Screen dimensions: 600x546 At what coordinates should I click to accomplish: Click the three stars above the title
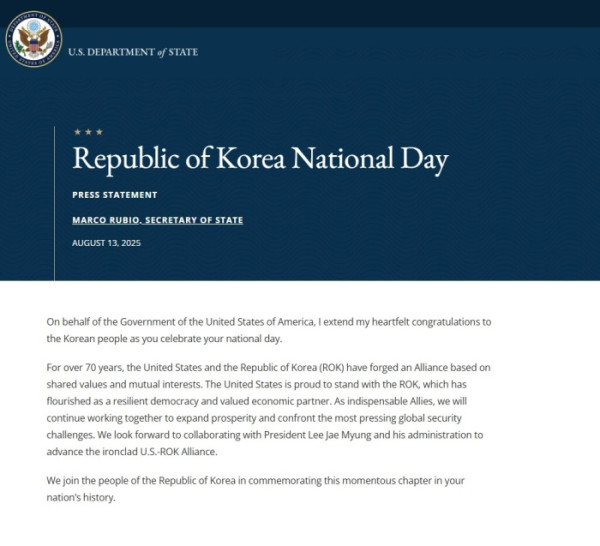point(88,132)
